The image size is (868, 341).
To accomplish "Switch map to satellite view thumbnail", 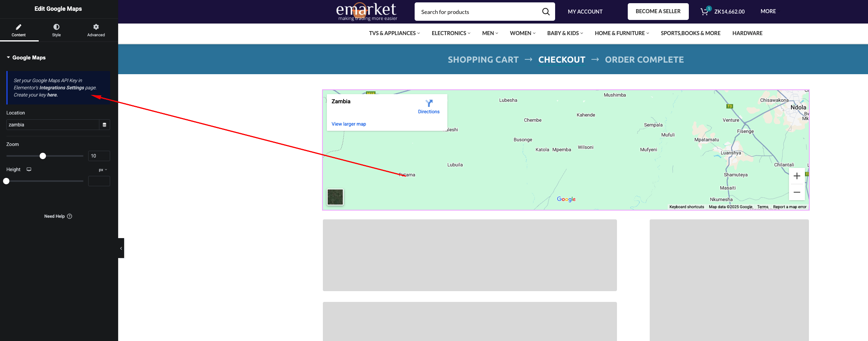I will click(x=335, y=197).
